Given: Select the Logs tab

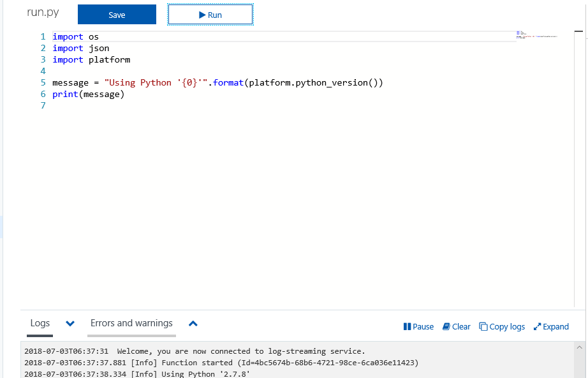Looking at the screenshot, I should point(40,323).
